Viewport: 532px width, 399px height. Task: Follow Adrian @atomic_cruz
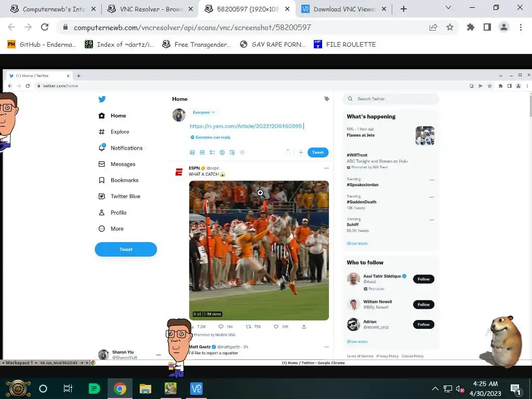click(423, 325)
